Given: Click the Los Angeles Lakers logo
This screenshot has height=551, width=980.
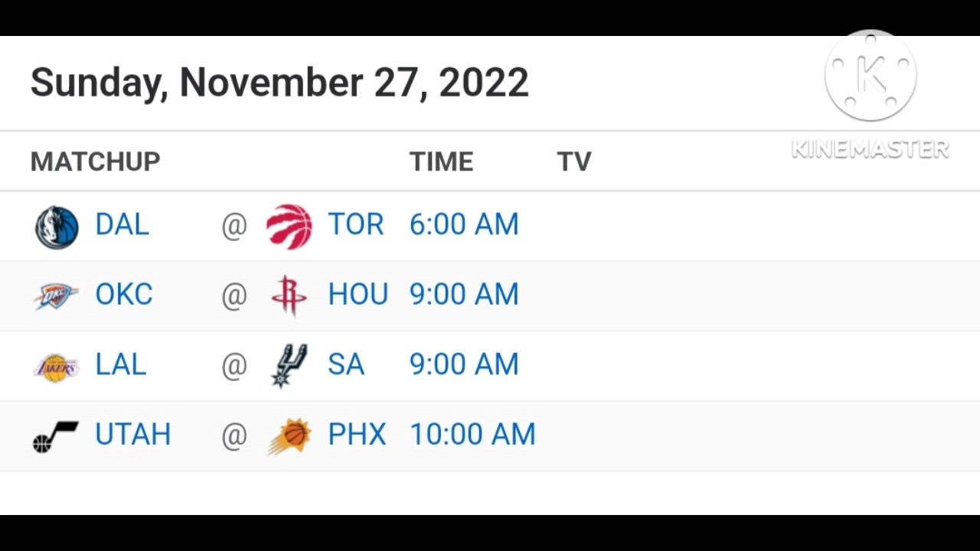Looking at the screenshot, I should tap(57, 367).
